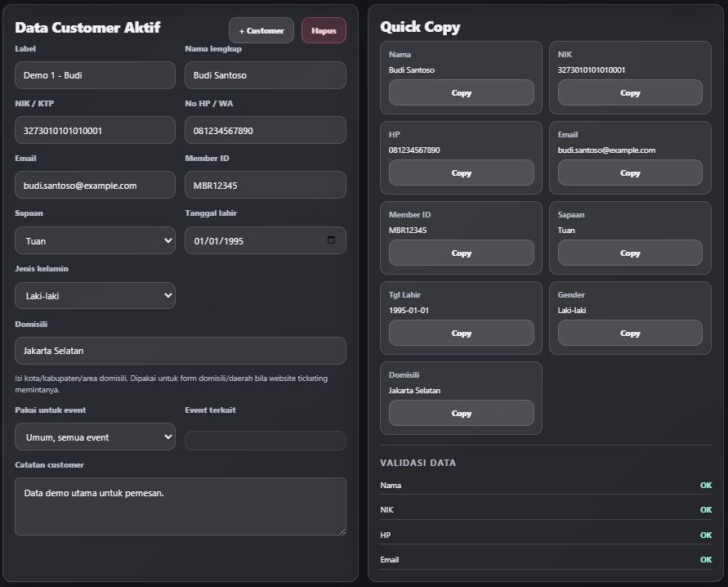This screenshot has height=587, width=728.
Task: Click the Isi kota/kabupaten domisili hint text
Action: click(x=172, y=383)
